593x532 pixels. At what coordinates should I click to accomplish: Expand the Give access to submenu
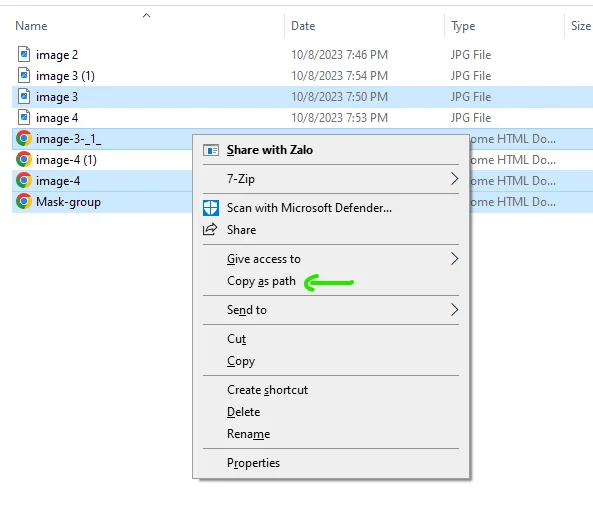point(454,259)
